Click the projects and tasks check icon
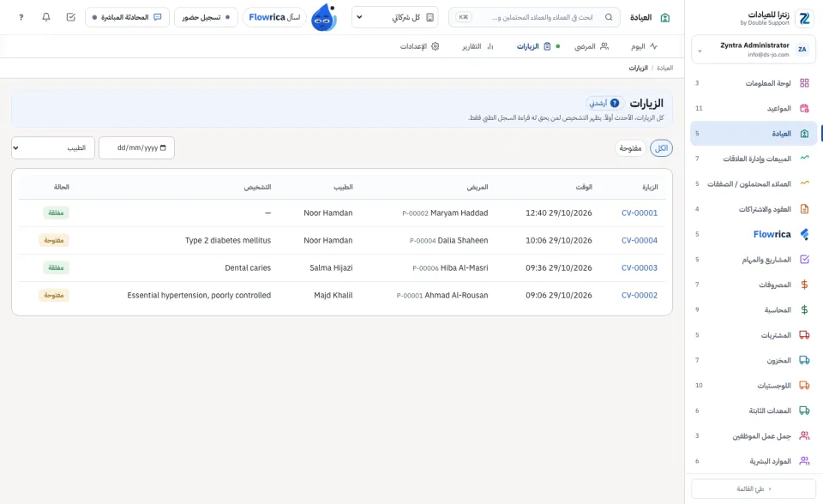This screenshot has width=823, height=504. click(x=804, y=260)
